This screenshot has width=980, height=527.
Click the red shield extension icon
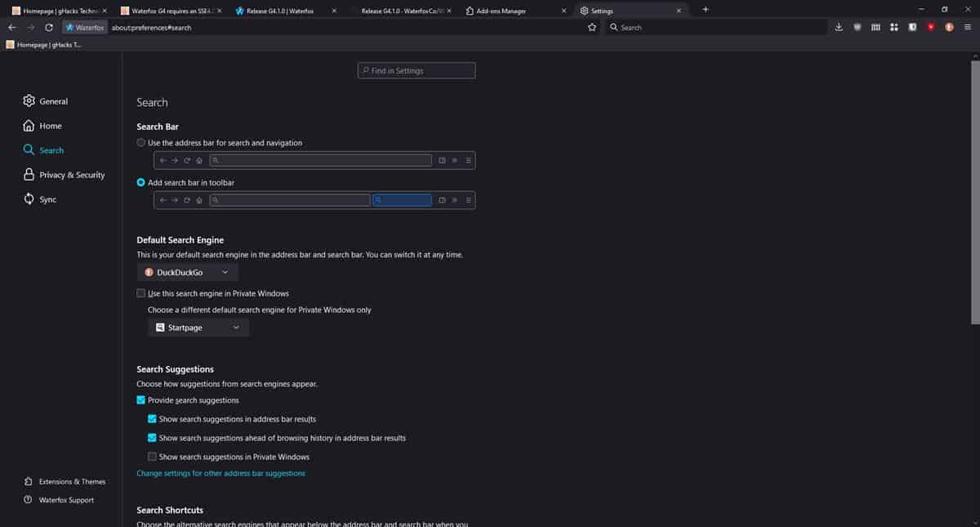point(930,27)
